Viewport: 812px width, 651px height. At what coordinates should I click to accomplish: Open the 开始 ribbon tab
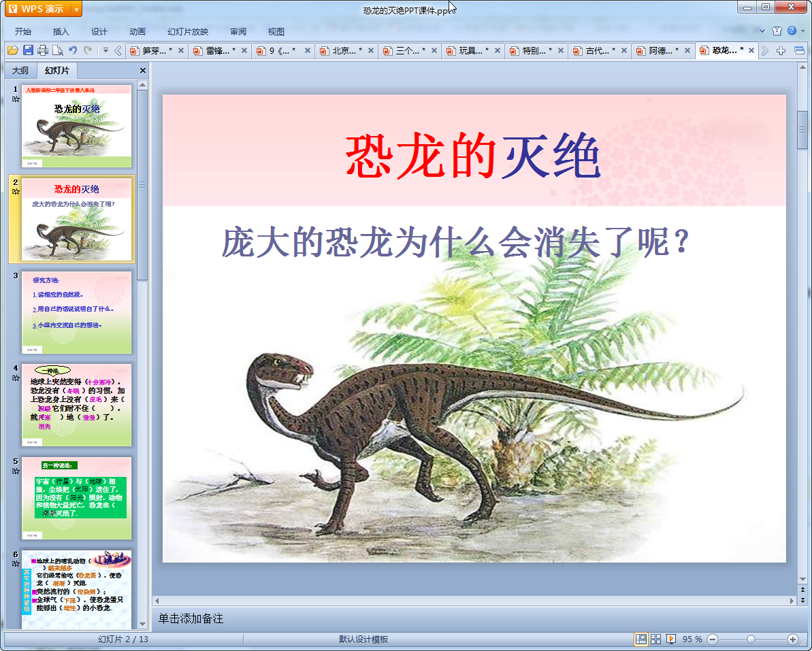(23, 31)
